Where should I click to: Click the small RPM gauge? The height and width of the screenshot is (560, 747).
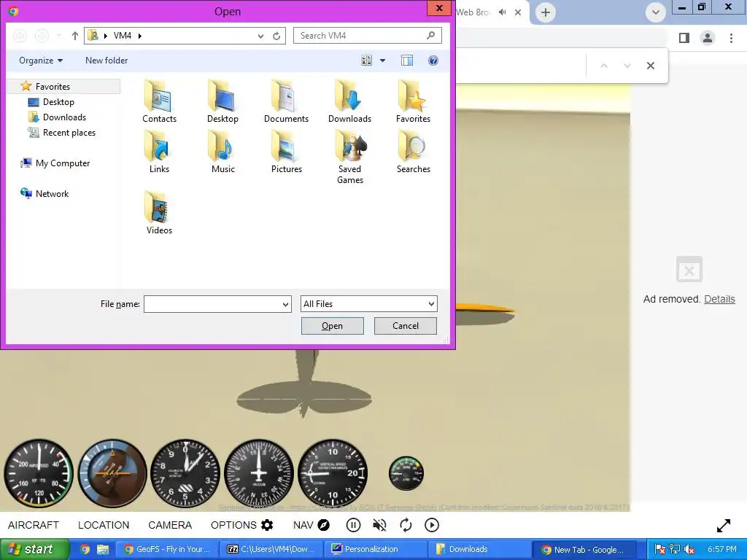pos(406,473)
